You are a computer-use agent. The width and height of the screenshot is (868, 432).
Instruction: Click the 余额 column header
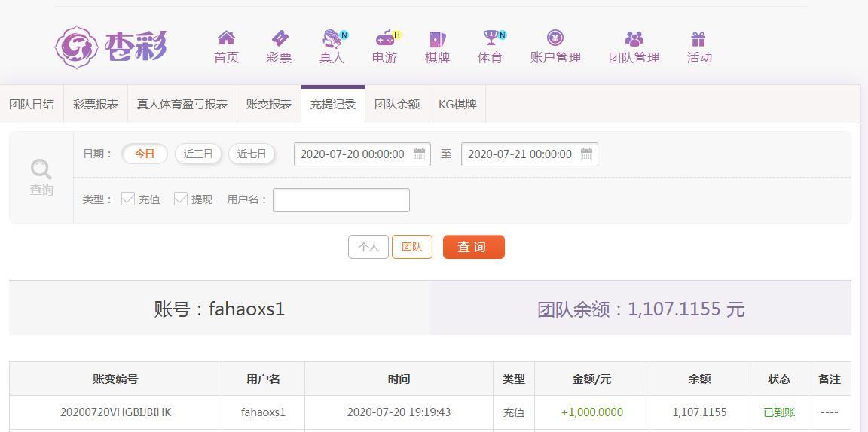point(699,379)
